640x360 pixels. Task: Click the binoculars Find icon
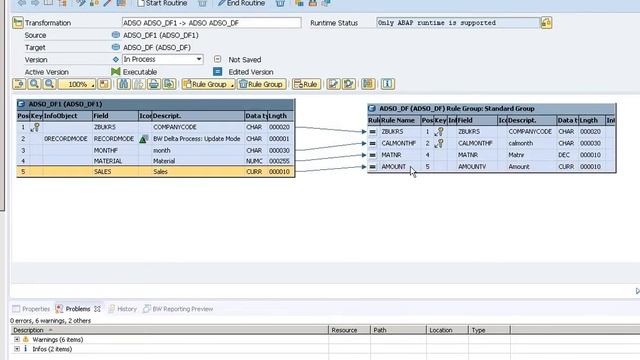coord(123,84)
